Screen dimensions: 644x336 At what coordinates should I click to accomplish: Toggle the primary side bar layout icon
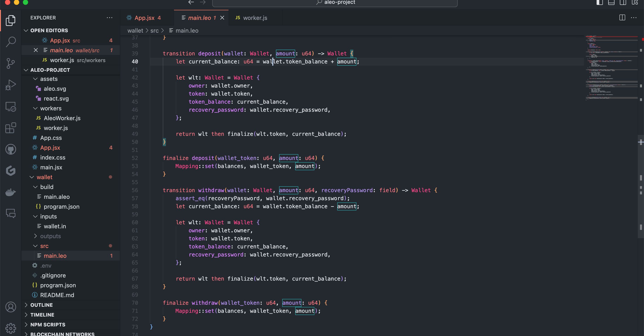[x=600, y=2]
